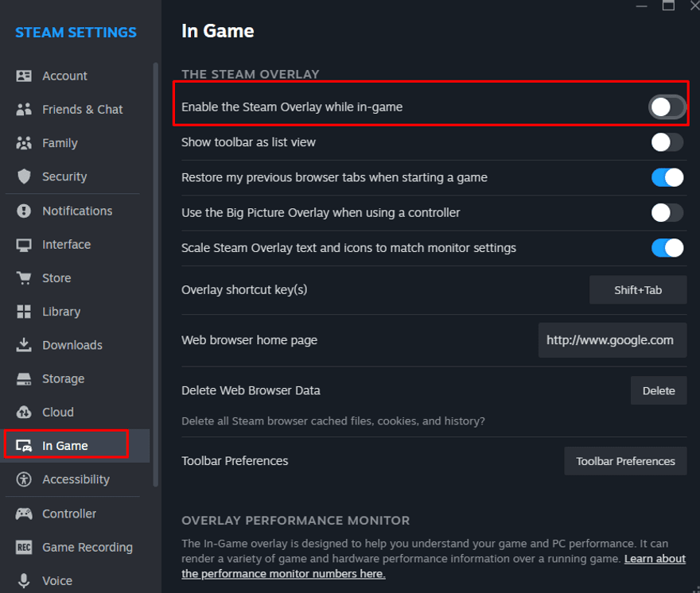700x593 pixels.
Task: Click the Account card icon in sidebar
Action: point(24,76)
